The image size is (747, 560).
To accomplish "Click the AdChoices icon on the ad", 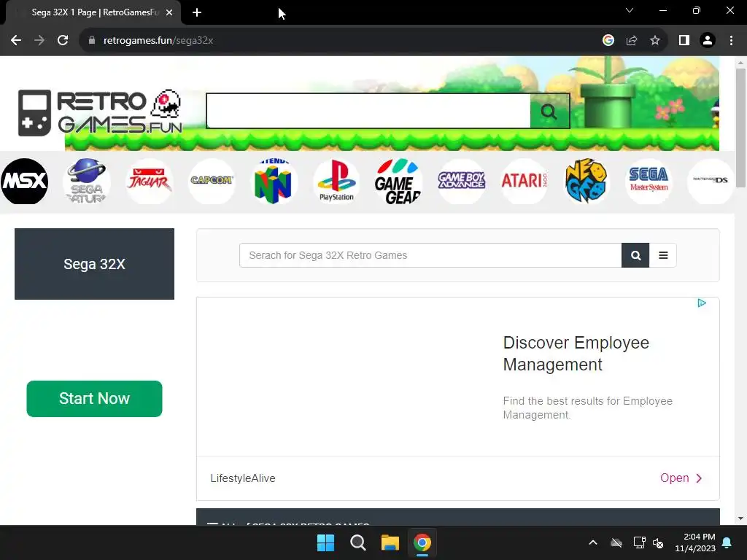I will [702, 303].
